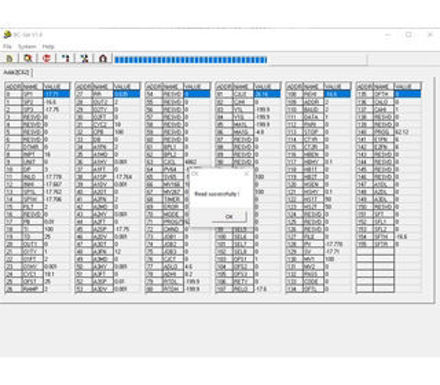Click the blue read progress bar
Image resolution: width=440 pixels, height=385 pixels.
190,60
